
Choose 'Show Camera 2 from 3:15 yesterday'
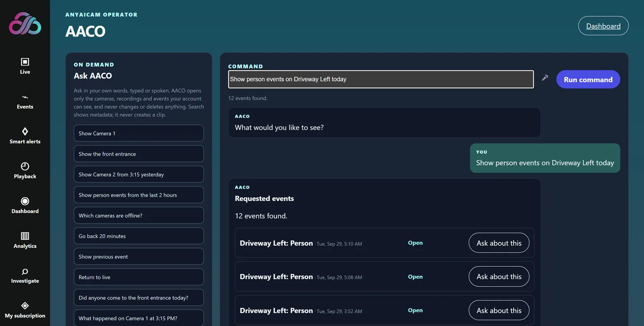pyautogui.click(x=139, y=174)
